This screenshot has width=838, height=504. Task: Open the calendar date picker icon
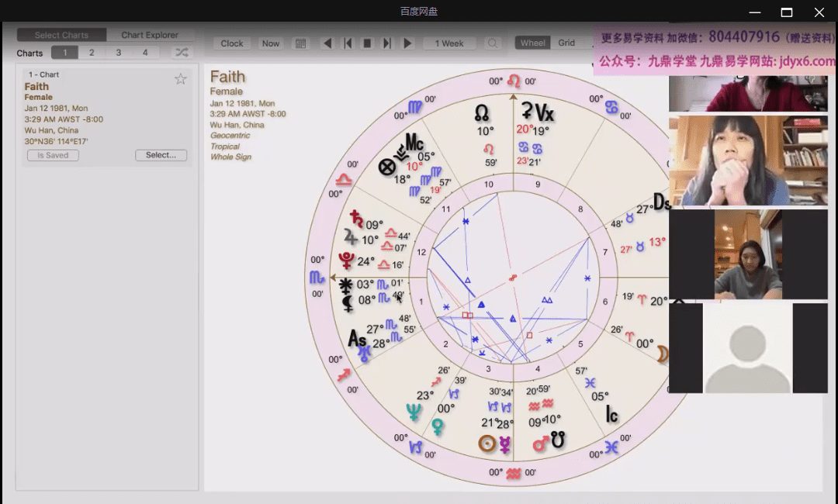pyautogui.click(x=301, y=43)
